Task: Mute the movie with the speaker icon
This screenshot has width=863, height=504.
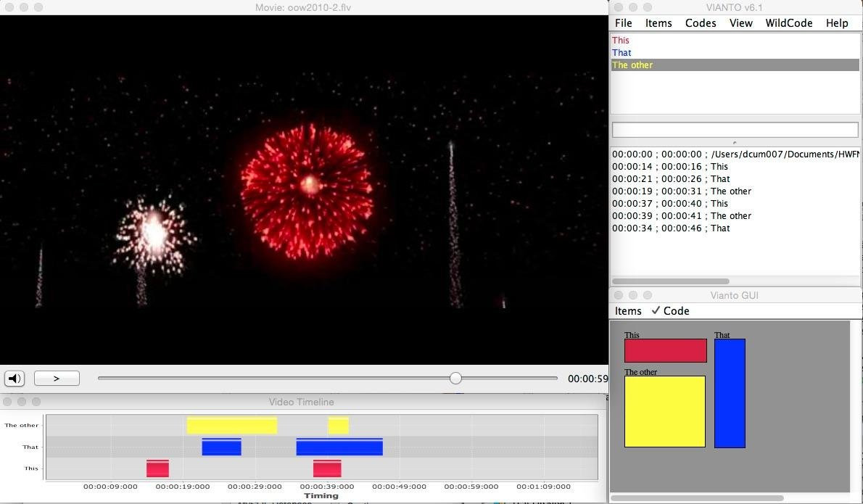Action: pyautogui.click(x=15, y=379)
